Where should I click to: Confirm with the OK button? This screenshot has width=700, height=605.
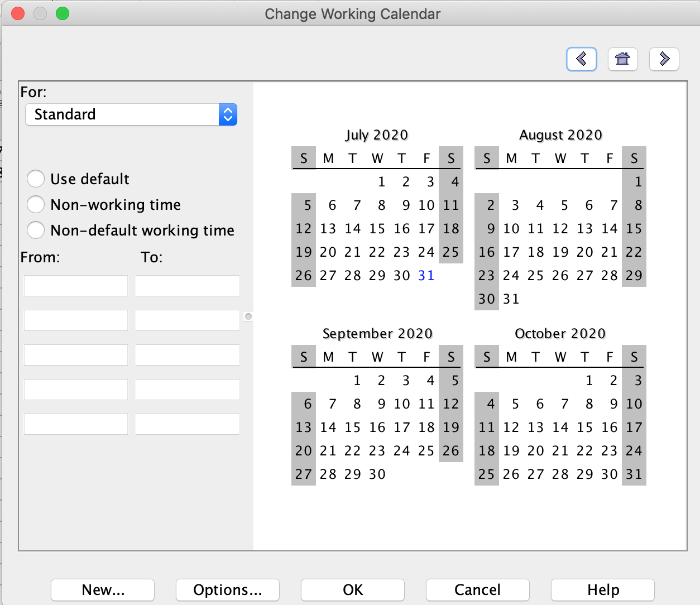353,590
